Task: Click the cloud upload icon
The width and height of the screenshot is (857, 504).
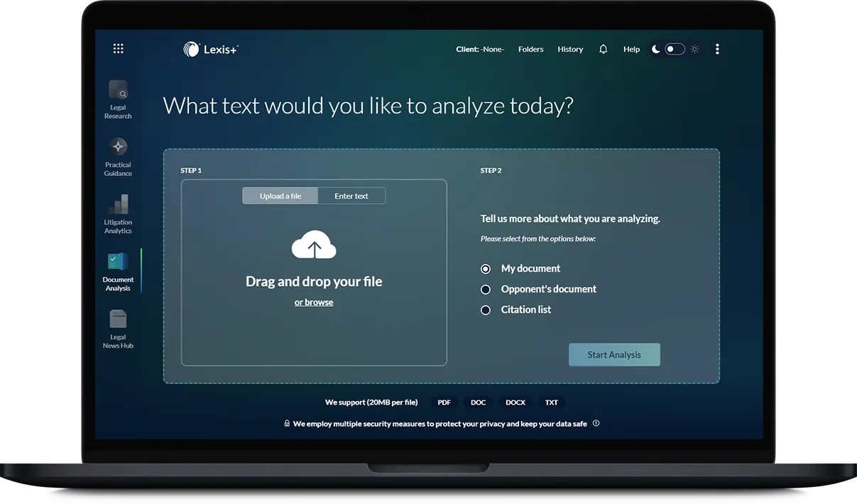Action: click(x=314, y=246)
